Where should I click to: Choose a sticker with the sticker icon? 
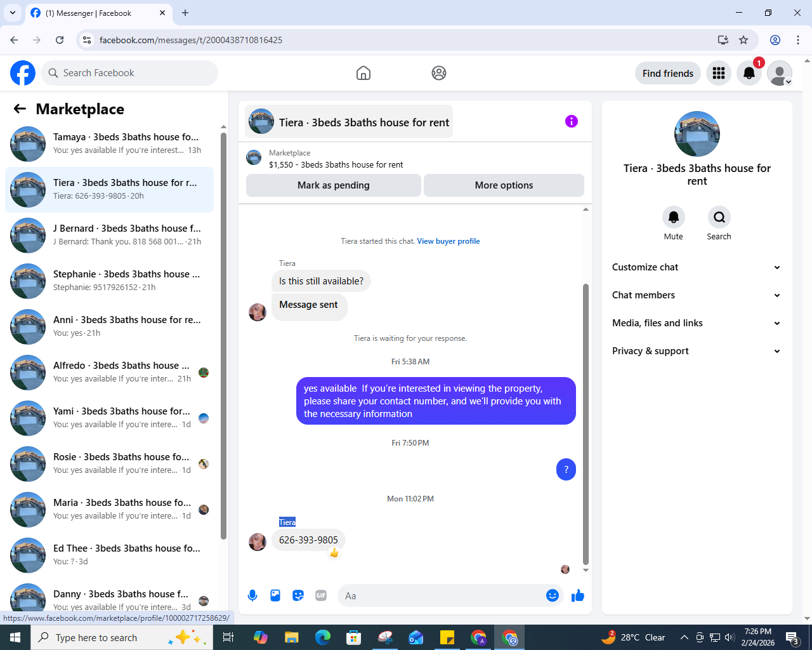click(x=298, y=595)
